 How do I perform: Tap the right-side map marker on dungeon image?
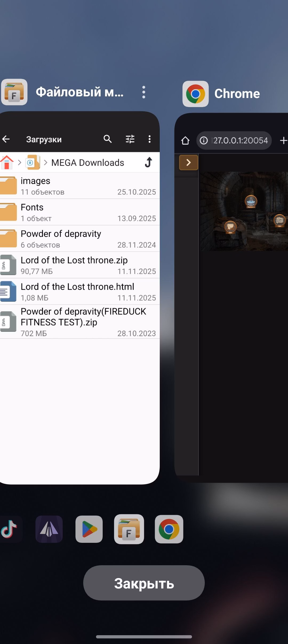pyautogui.click(x=280, y=221)
